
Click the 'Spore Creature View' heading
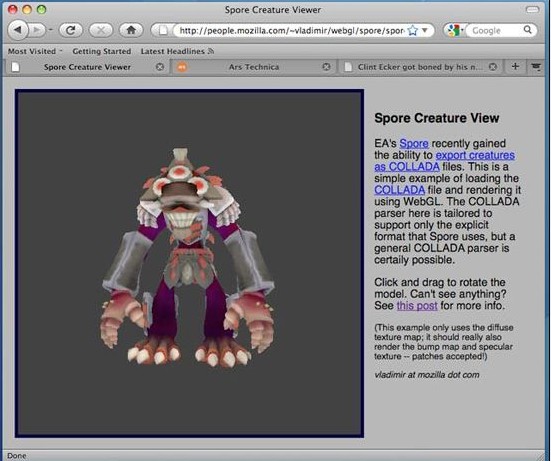click(436, 118)
